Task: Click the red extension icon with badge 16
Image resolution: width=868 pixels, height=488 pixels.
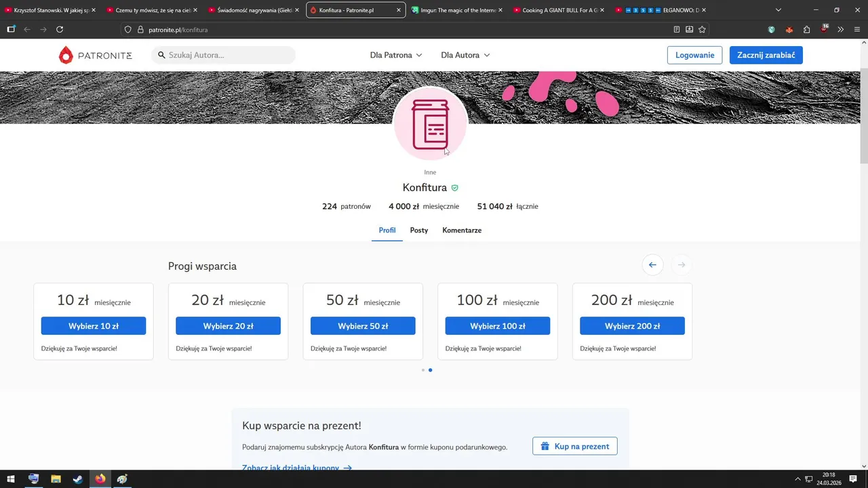Action: tap(824, 29)
